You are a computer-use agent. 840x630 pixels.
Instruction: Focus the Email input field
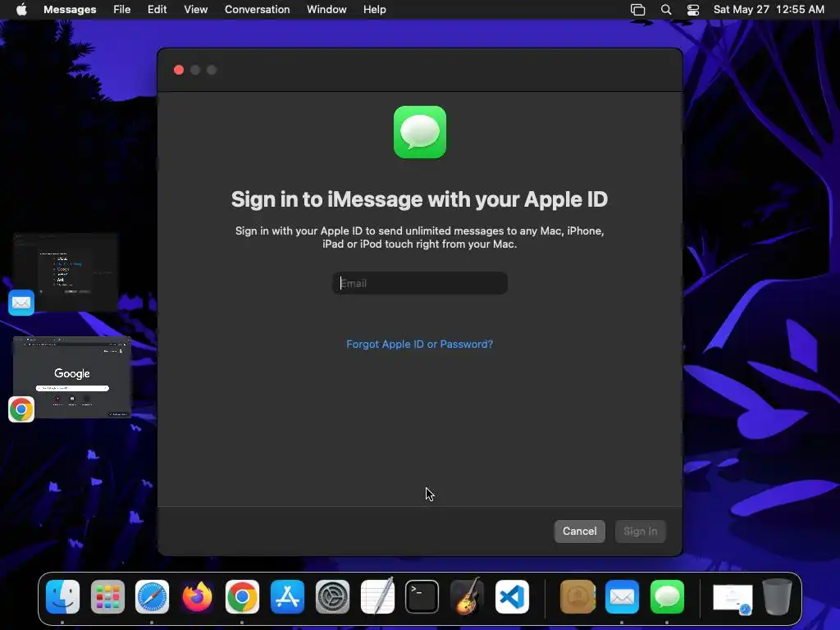[x=420, y=283]
